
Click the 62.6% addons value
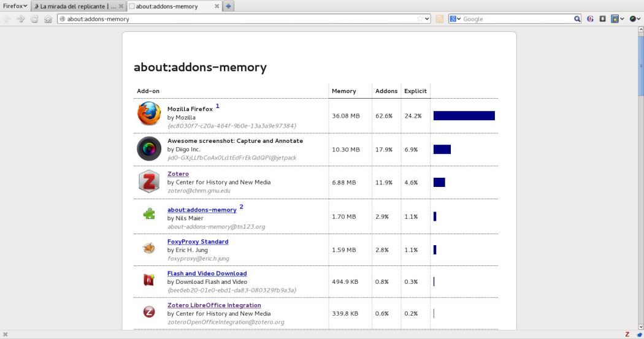[384, 116]
